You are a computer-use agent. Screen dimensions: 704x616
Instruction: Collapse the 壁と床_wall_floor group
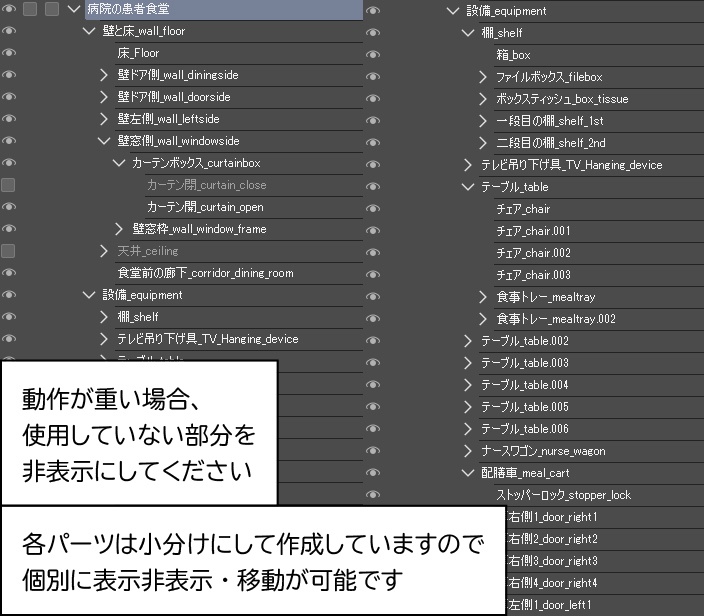(89, 31)
